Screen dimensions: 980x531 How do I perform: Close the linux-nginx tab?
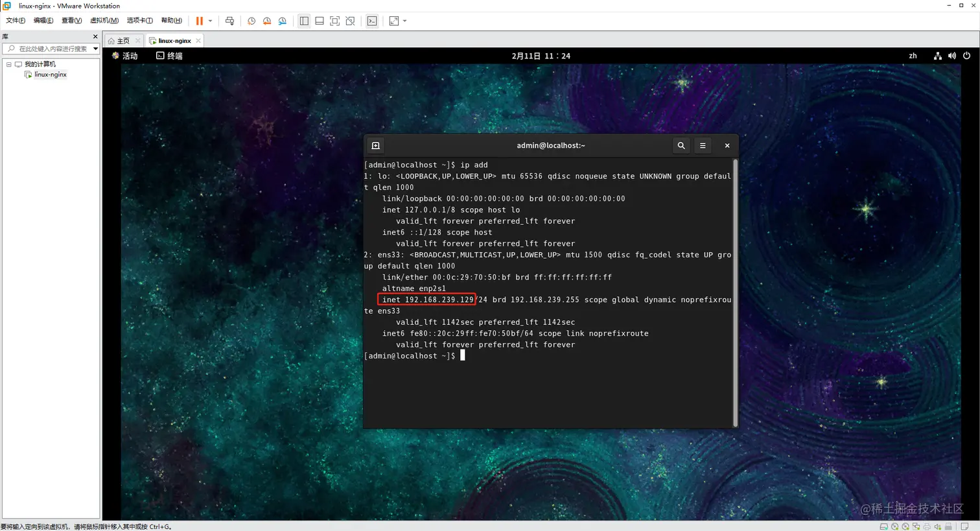[198, 41]
